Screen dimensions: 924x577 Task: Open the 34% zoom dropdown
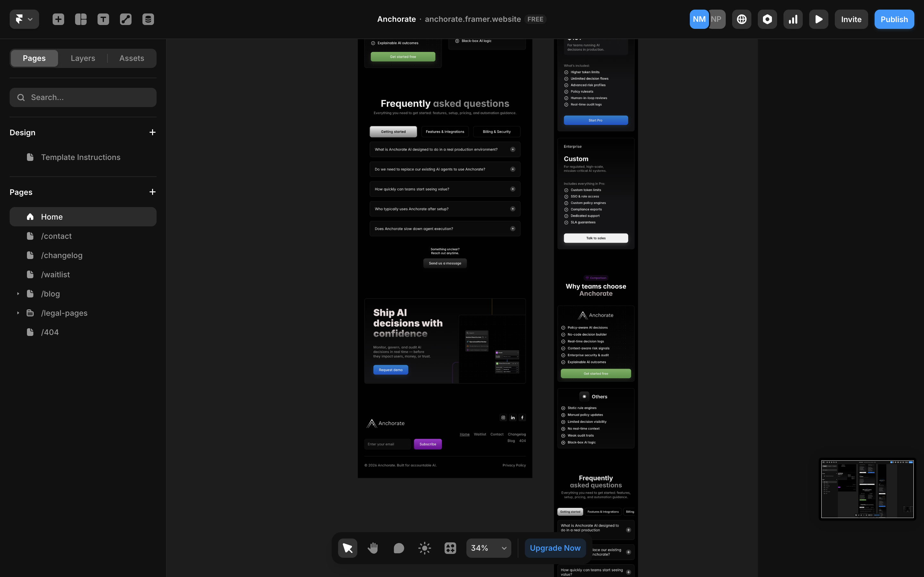point(488,548)
